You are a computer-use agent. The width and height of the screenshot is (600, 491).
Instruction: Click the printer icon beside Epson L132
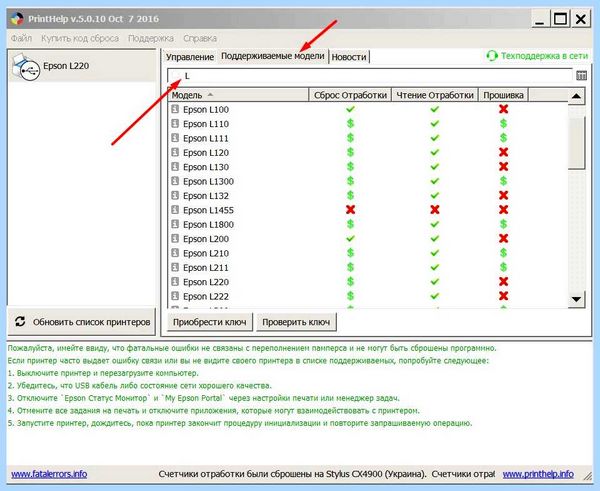pos(175,196)
